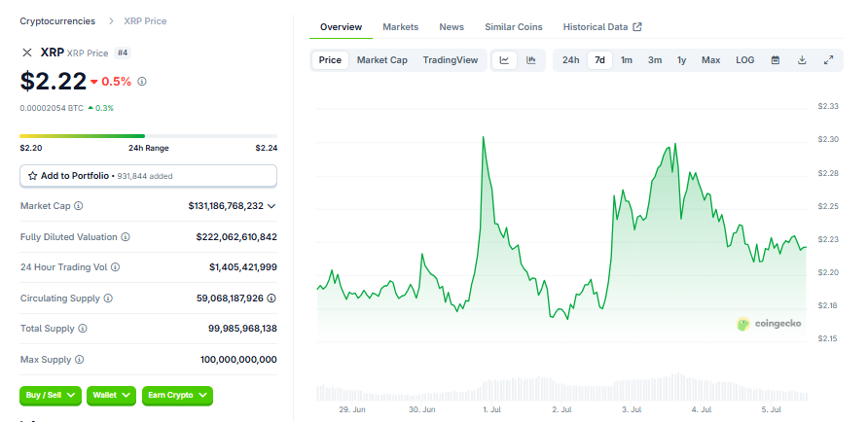The height and width of the screenshot is (422, 868).
Task: Click the $2.20 range low label
Action: [31, 148]
